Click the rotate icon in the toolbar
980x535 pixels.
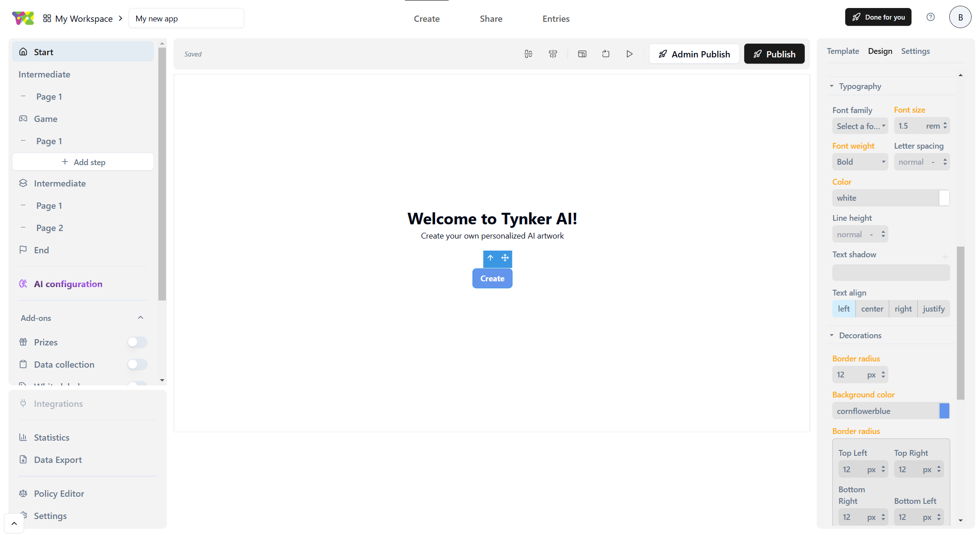click(x=605, y=54)
